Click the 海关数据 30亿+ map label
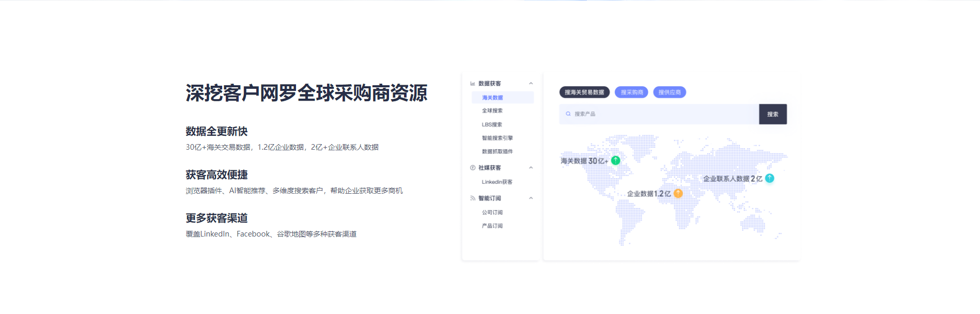This screenshot has width=980, height=314. click(584, 161)
